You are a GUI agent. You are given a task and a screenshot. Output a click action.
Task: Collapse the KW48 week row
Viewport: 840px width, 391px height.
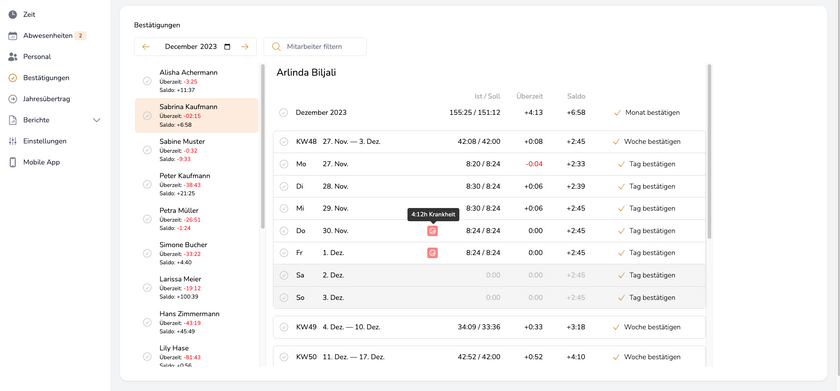click(x=489, y=142)
